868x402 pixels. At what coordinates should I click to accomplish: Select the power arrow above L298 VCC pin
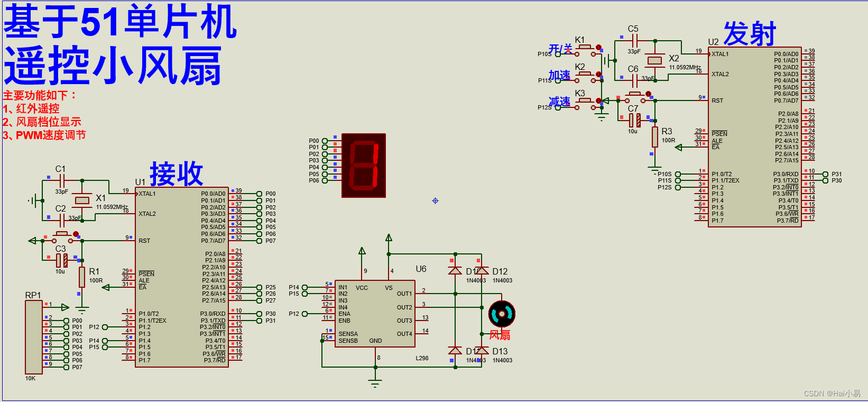point(362,251)
